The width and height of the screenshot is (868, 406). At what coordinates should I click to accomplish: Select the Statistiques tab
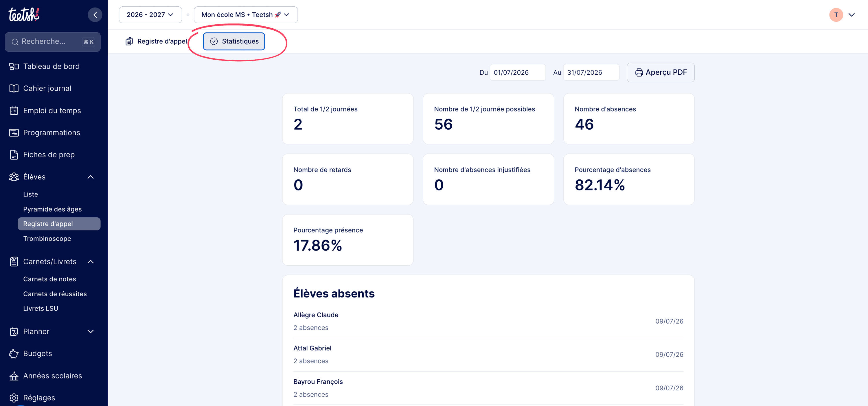point(234,41)
